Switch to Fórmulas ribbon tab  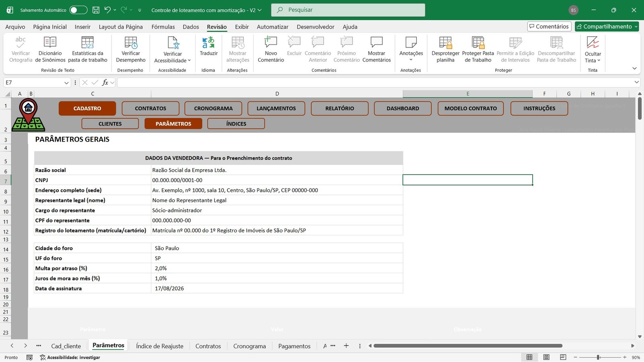[163, 27]
